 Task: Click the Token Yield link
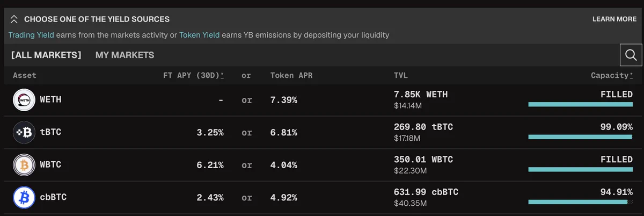(x=199, y=35)
